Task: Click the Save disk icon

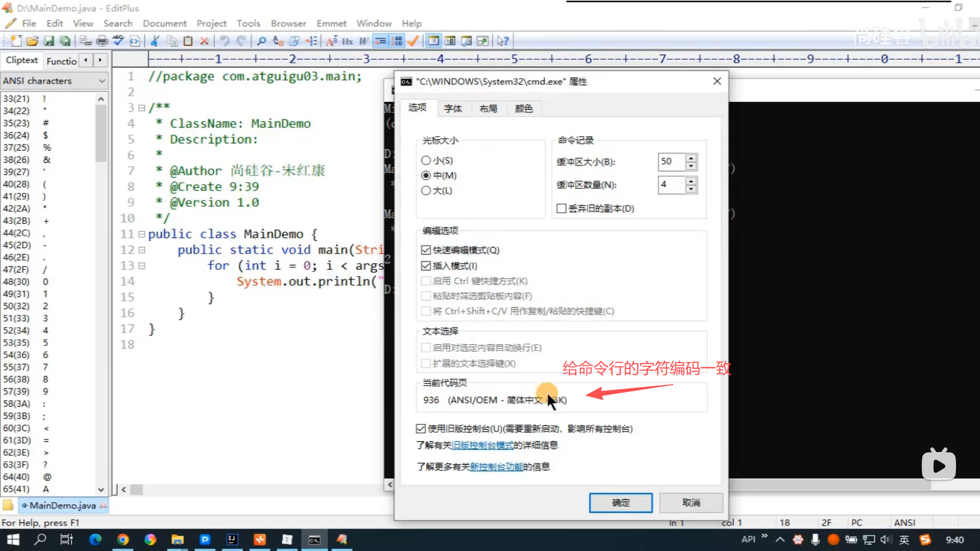Action: 48,41
